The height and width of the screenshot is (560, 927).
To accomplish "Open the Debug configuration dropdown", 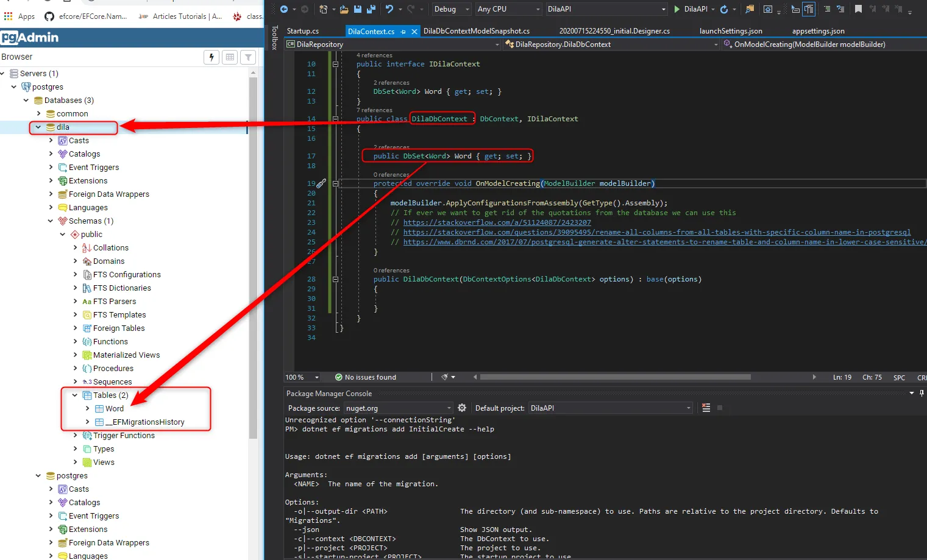I will tap(467, 9).
